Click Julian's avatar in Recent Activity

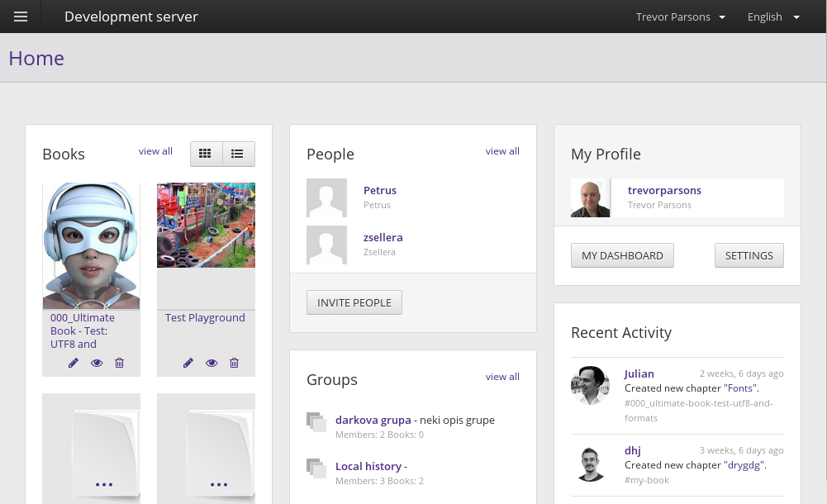click(591, 385)
